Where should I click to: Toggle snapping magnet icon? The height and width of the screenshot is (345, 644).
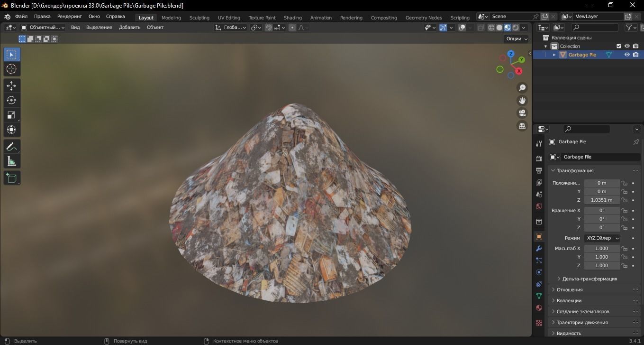click(269, 28)
